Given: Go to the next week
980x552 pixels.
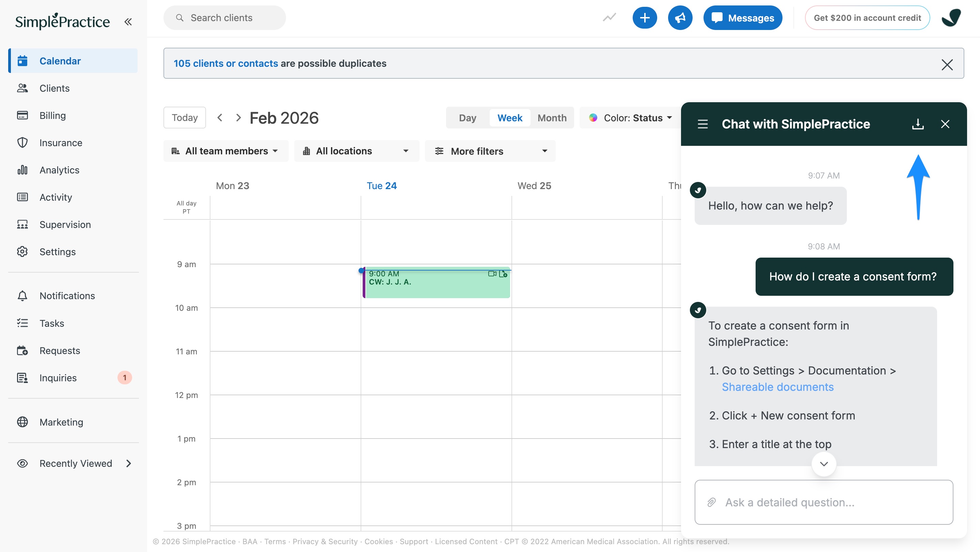Looking at the screenshot, I should click(x=238, y=118).
